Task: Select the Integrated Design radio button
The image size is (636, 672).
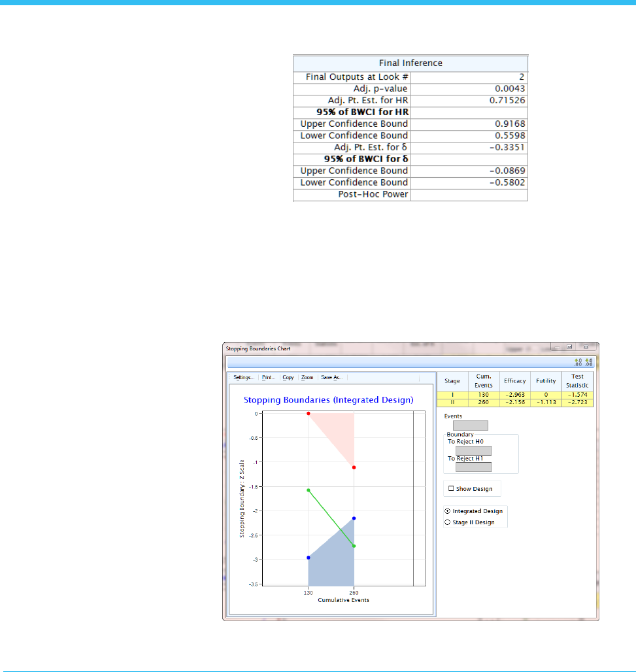Action: [448, 511]
